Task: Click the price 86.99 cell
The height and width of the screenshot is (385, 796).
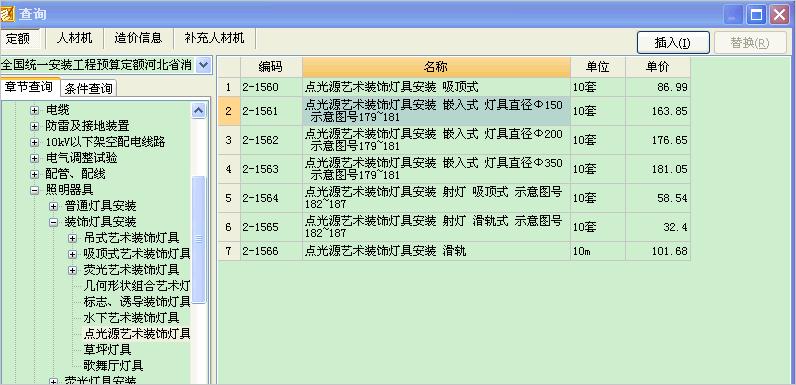Action: click(x=657, y=87)
